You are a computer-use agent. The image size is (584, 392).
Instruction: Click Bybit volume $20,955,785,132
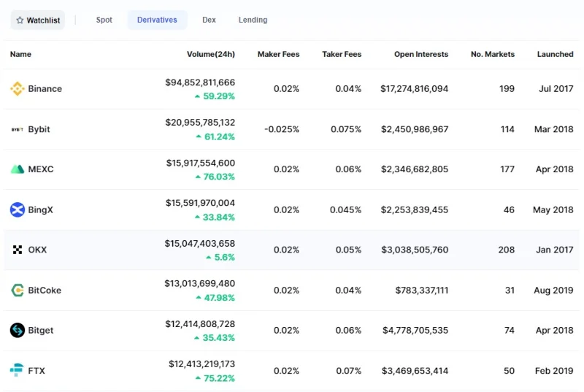(200, 123)
